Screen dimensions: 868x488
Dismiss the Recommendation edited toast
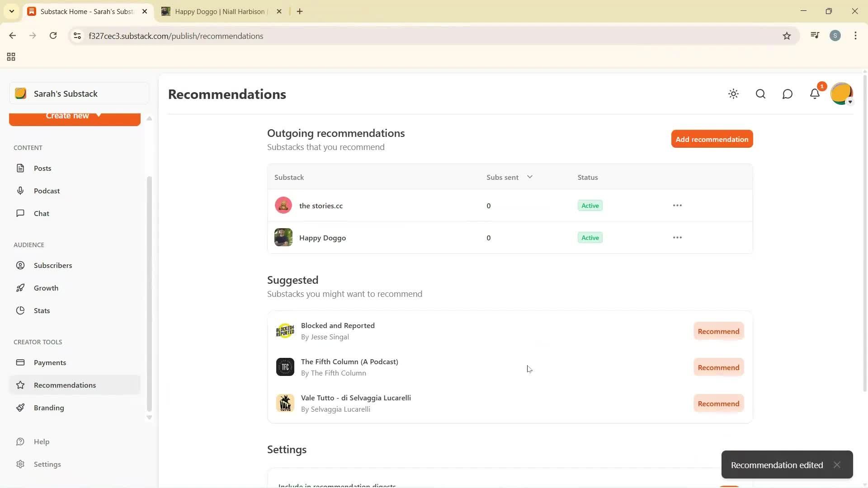[x=837, y=465]
